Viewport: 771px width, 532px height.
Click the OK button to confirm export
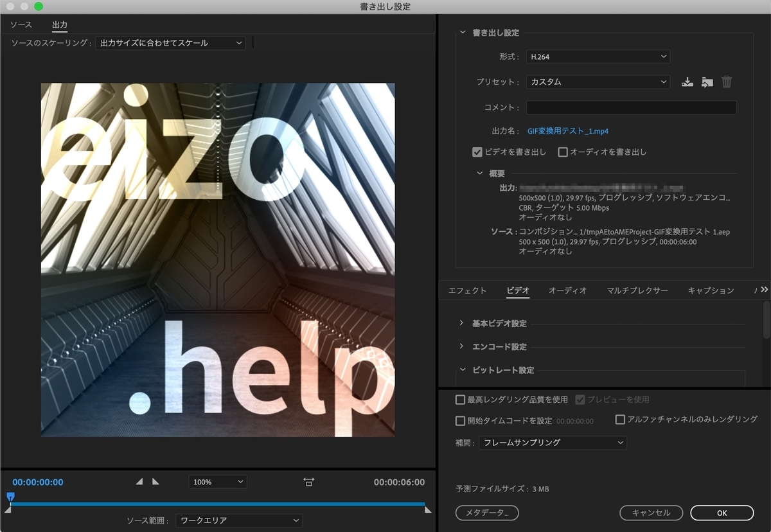(722, 513)
